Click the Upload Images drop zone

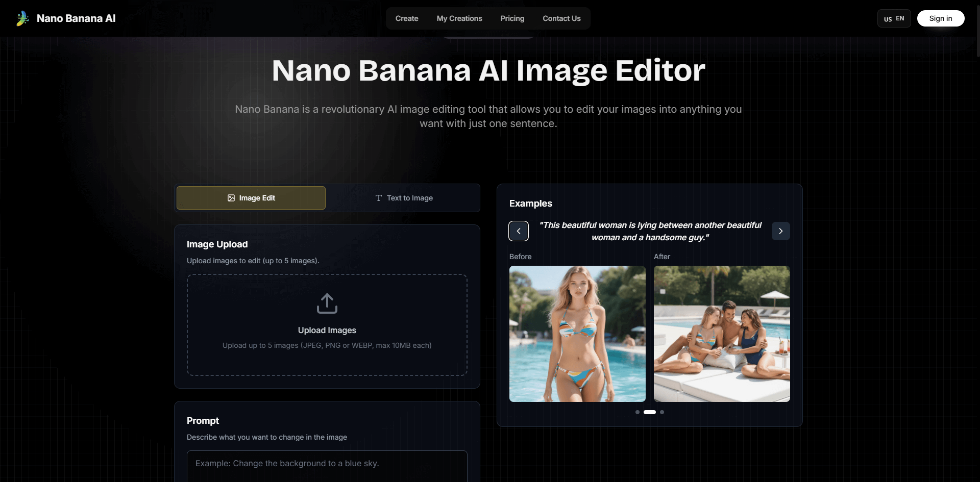(327, 325)
